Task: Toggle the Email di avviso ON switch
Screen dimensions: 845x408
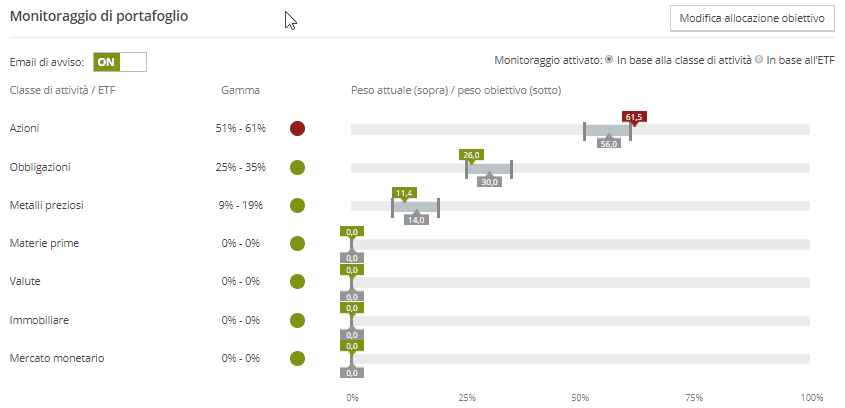Action: (x=119, y=62)
